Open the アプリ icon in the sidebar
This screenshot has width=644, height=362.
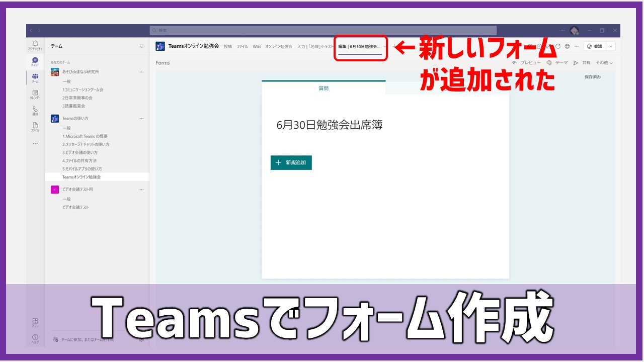coord(35,322)
